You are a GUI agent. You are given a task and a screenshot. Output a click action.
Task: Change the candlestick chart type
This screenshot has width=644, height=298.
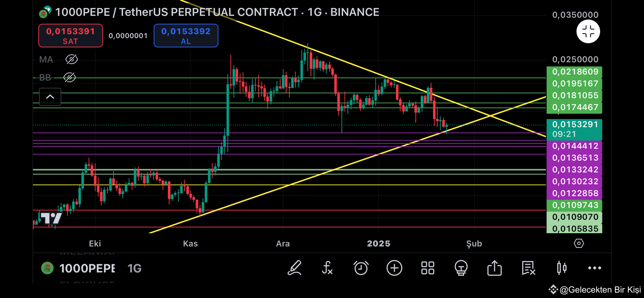(x=562, y=268)
